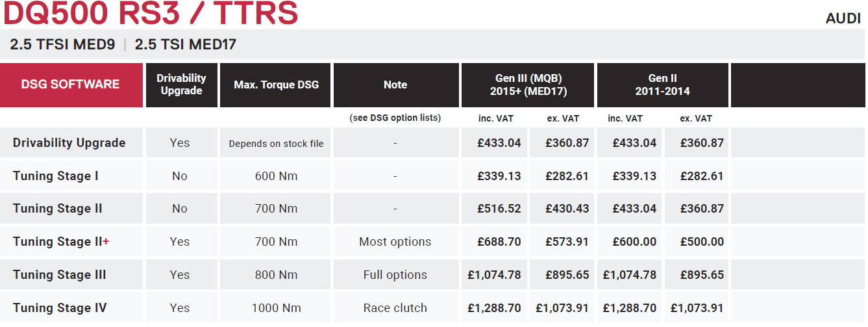Click the £688.70 price for Stage II+
The height and width of the screenshot is (327, 868).
(x=499, y=242)
